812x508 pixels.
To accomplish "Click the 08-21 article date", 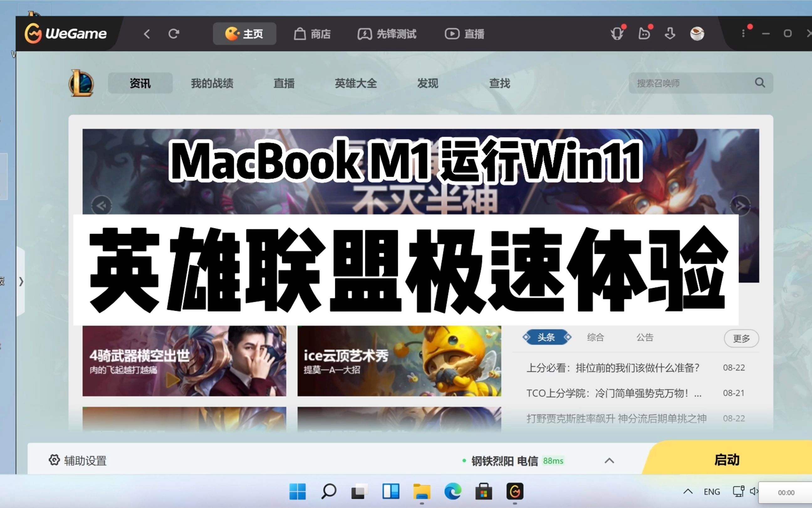I will click(734, 393).
